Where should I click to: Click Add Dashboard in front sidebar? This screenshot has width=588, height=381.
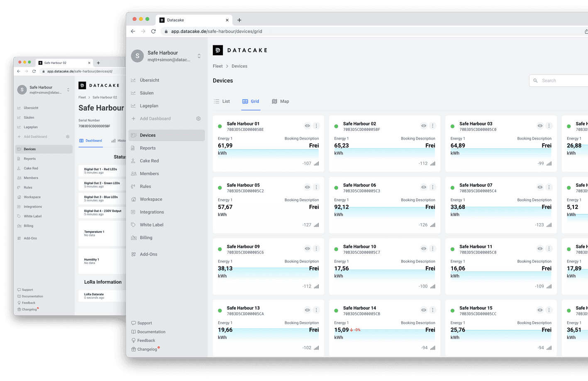(x=155, y=119)
